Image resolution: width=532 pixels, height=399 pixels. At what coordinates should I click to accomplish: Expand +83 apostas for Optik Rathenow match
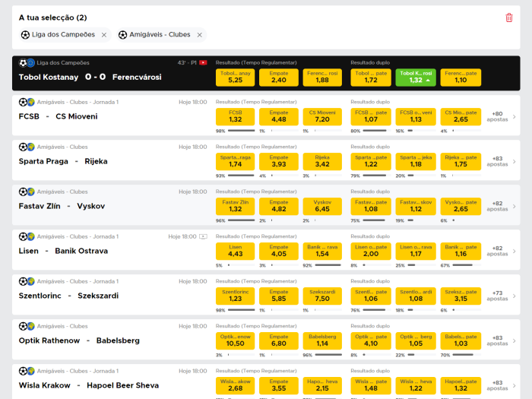click(501, 340)
